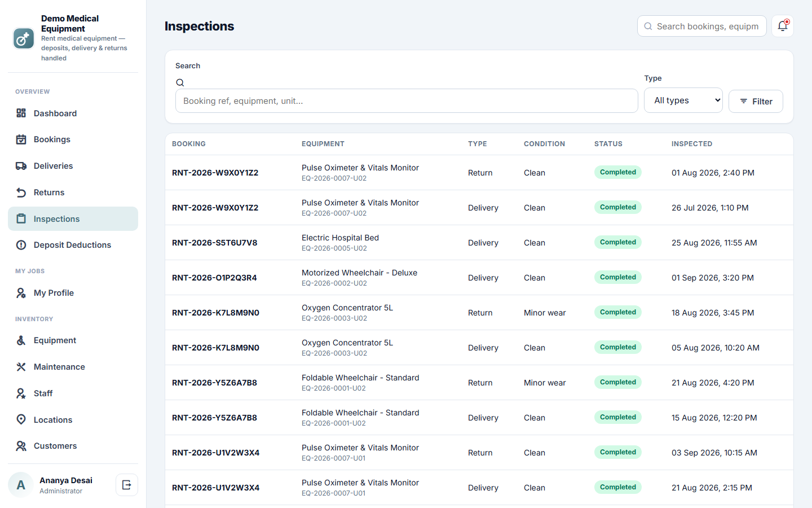The image size is (812, 508).
Task: Focus the Booking ref, equipment, unit search field
Action: point(407,101)
